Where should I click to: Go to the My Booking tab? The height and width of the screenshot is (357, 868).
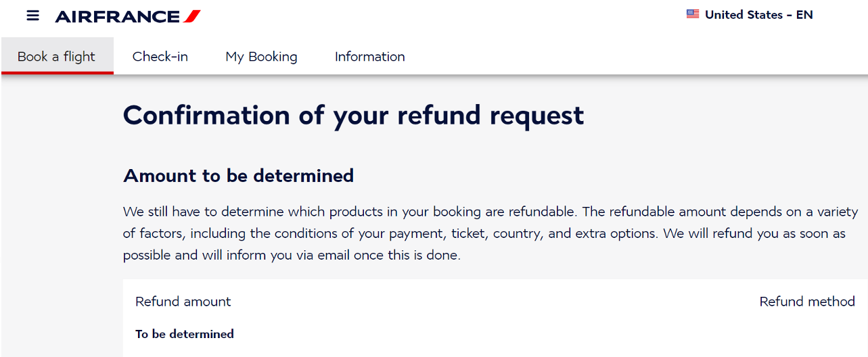(261, 57)
